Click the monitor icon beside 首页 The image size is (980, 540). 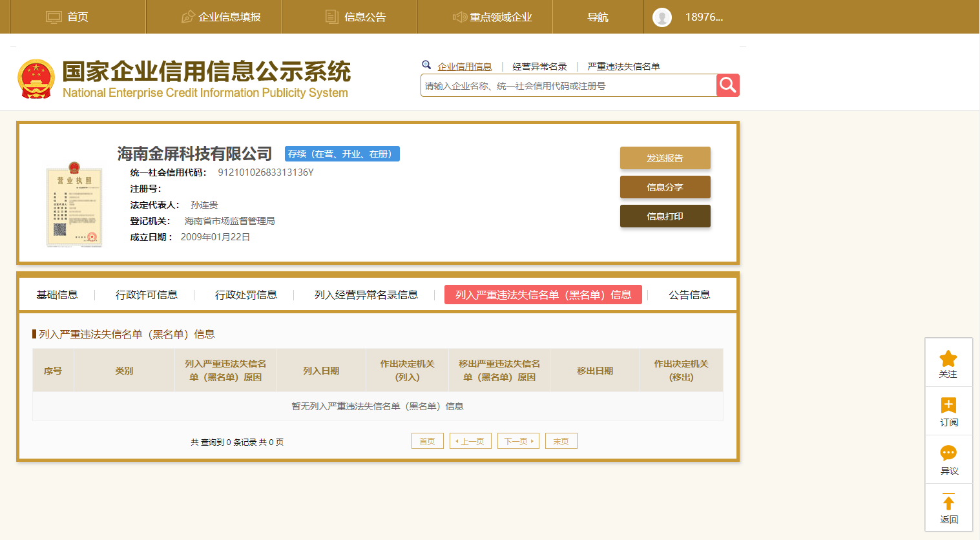click(54, 17)
